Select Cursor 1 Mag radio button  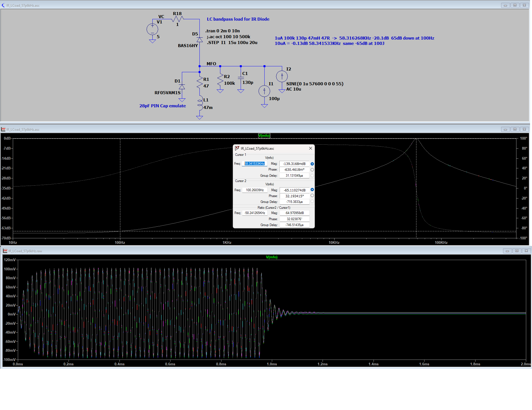pyautogui.click(x=312, y=164)
